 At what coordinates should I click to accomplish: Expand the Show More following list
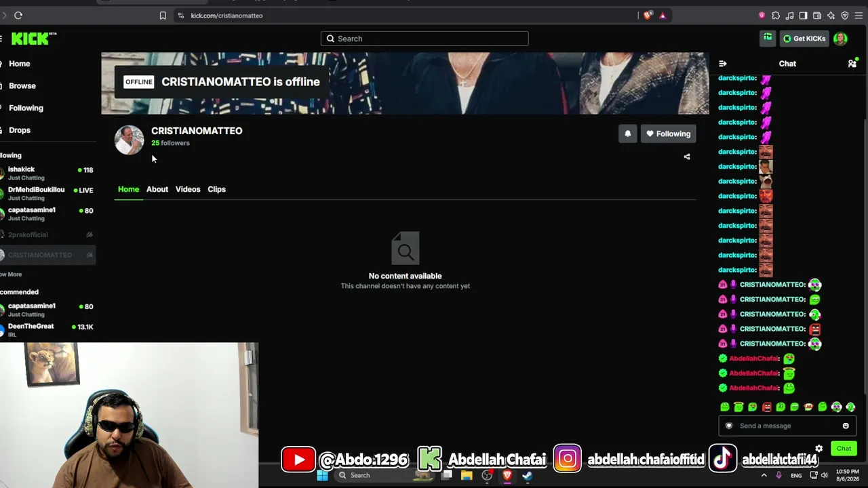[11, 274]
